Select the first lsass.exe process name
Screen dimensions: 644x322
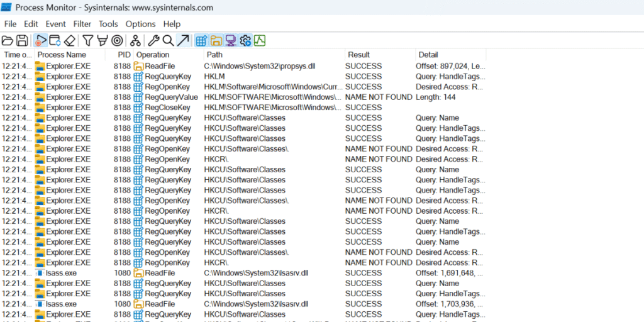click(61, 273)
